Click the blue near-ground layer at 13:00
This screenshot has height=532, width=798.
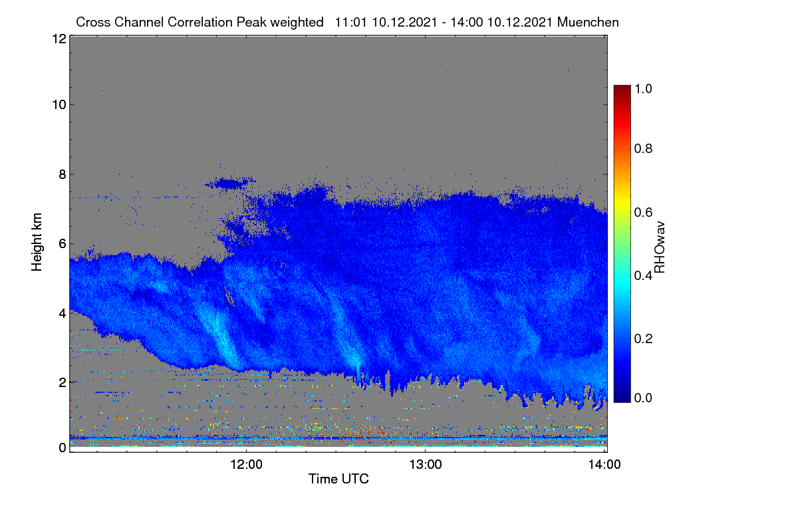[x=426, y=438]
